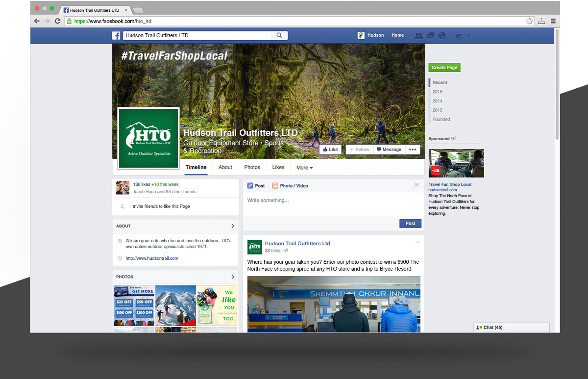The height and width of the screenshot is (379, 588).
Task: Open the Chrome hamburger menu
Action: point(553,21)
